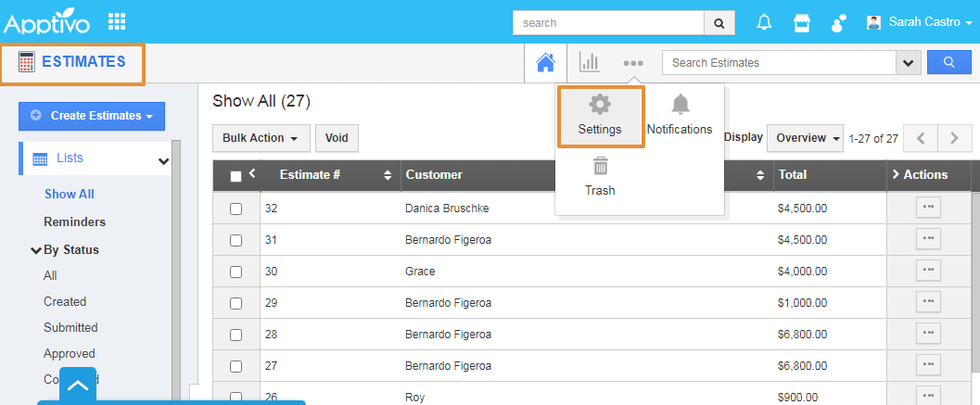Tick the checkbox for estimate 30
980x405 pixels.
click(x=235, y=272)
